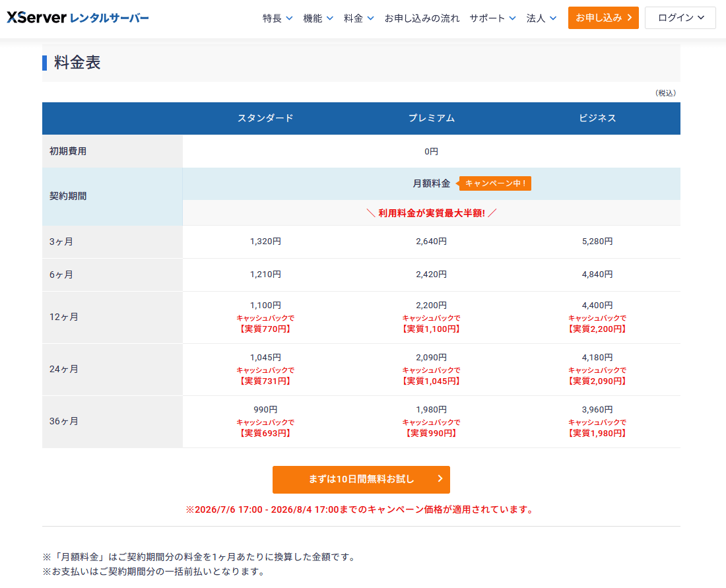Click the 一括前払い payment note

[x=155, y=572]
